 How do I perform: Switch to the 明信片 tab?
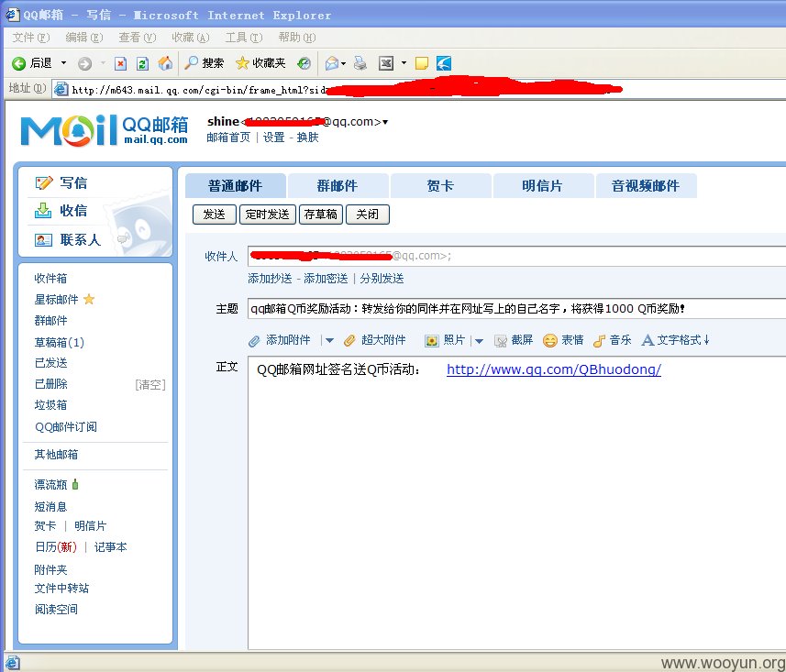click(543, 186)
